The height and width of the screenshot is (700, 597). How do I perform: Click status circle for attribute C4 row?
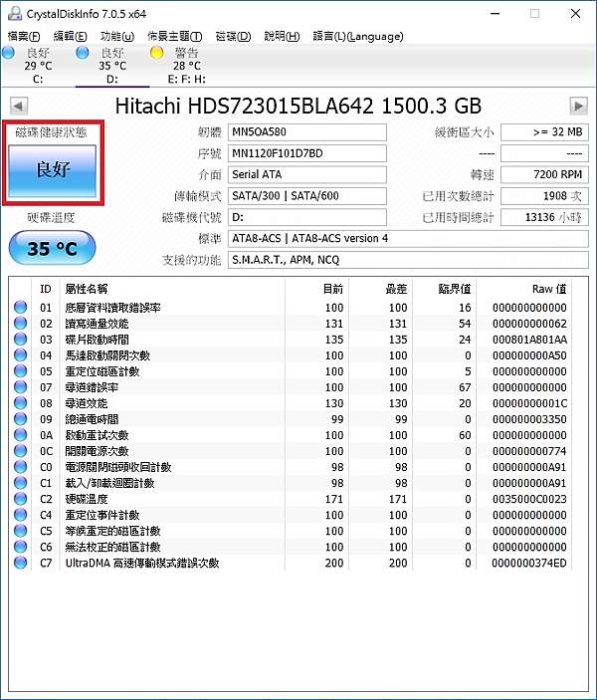click(x=21, y=514)
